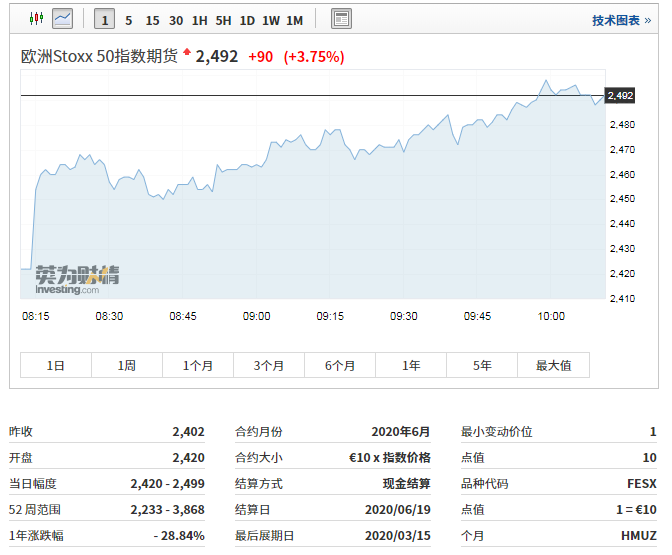
Task: Display the 最大值 full range
Action: point(553,366)
